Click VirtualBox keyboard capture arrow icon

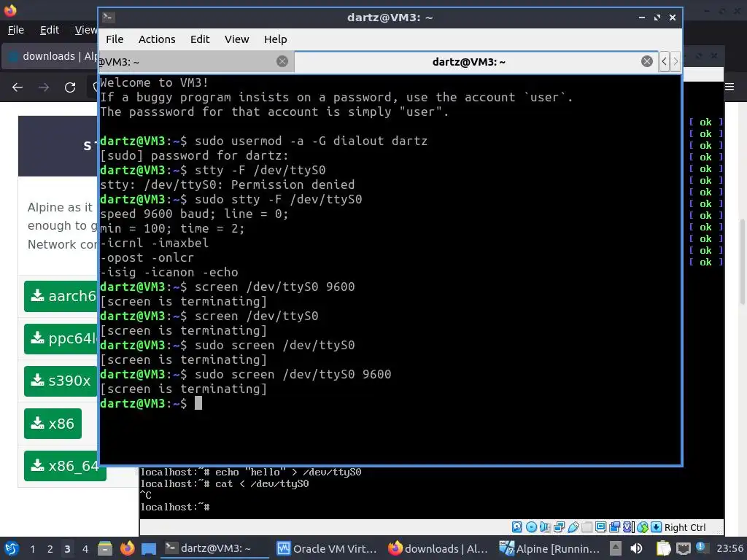656,527
